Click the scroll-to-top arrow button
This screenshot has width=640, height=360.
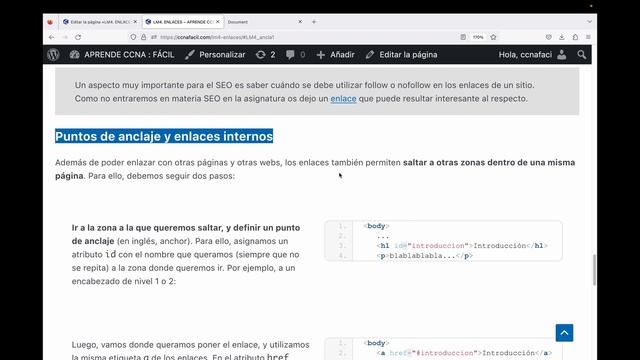click(x=564, y=333)
